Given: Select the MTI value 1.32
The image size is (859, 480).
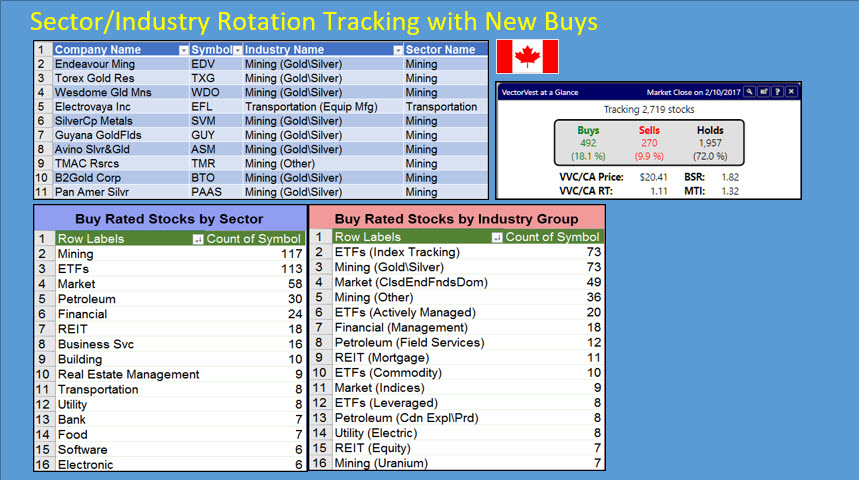Looking at the screenshot, I should tap(730, 191).
